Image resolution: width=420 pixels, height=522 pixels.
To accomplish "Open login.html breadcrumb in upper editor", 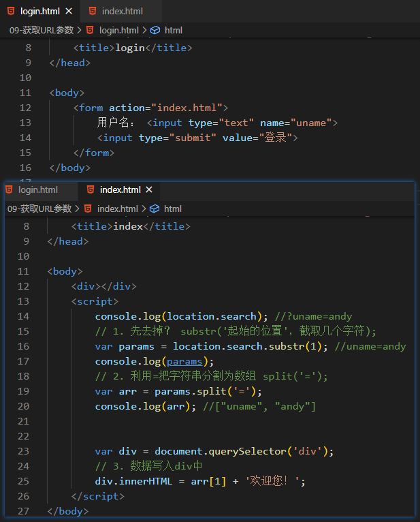I will (118, 30).
